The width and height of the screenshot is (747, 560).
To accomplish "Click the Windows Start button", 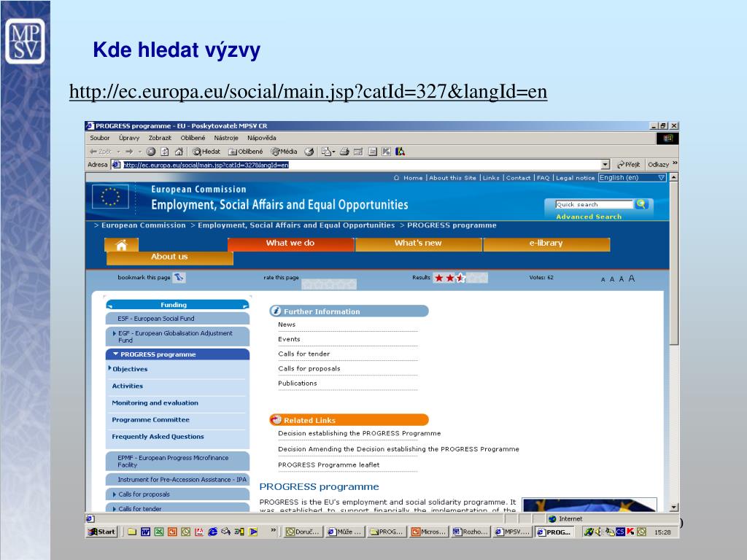I will 102,532.
